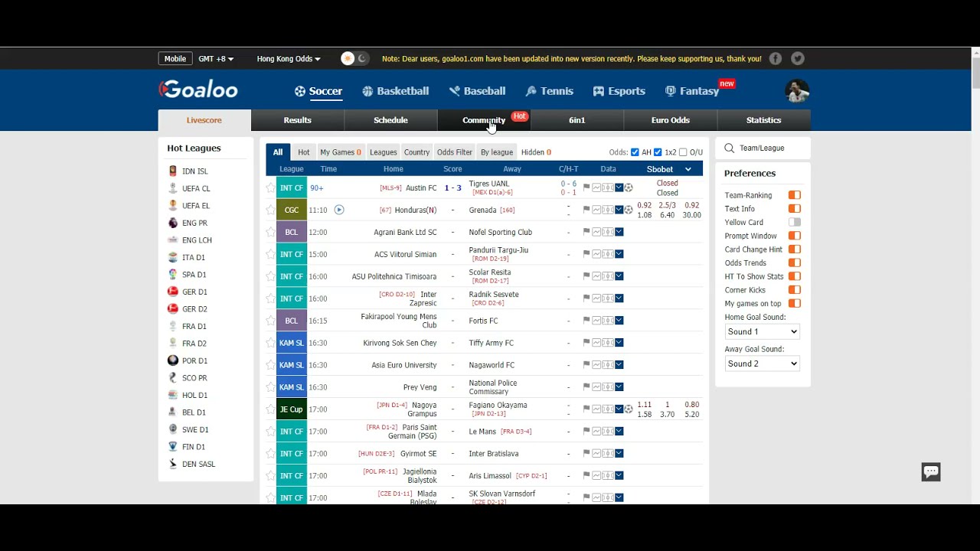This screenshot has height=551, width=980.
Task: Uncheck the AH odds checkbox
Action: tap(635, 152)
